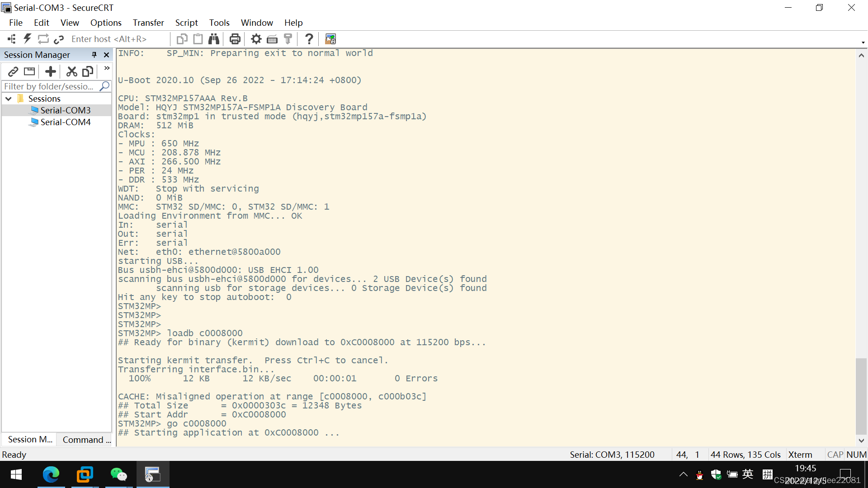Open Session Options via gear icon

click(256, 39)
